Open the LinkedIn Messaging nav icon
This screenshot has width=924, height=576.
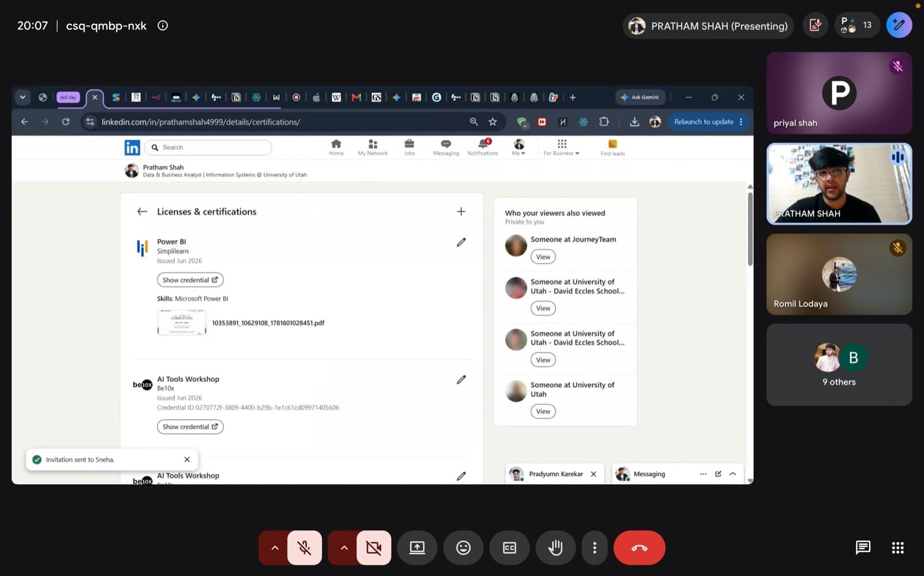tap(446, 147)
